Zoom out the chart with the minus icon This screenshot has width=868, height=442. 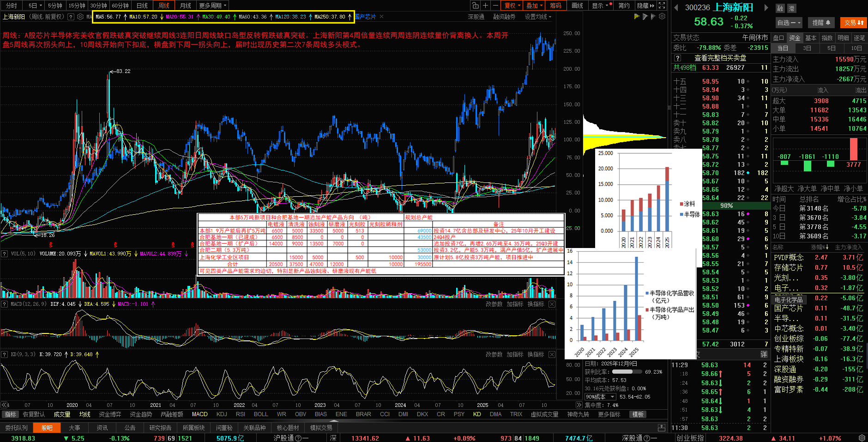[495, 6]
